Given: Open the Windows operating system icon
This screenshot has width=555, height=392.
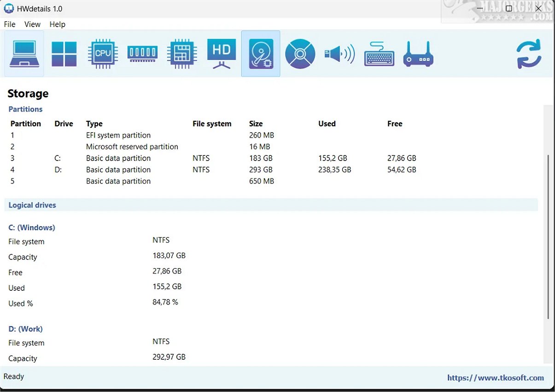Looking at the screenshot, I should [x=64, y=54].
